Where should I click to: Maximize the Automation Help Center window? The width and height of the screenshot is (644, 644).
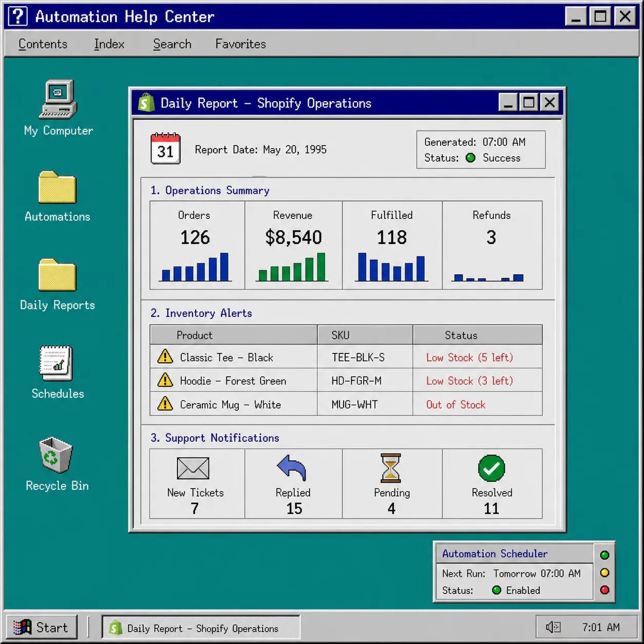point(600,16)
